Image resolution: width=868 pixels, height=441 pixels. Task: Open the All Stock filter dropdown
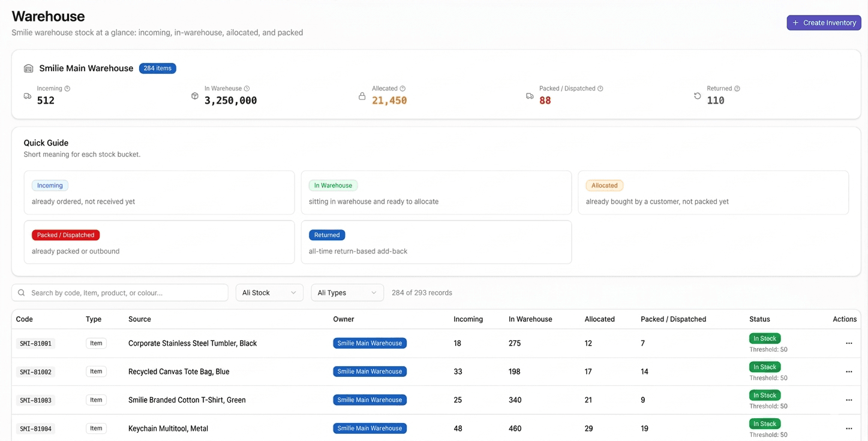click(x=269, y=292)
